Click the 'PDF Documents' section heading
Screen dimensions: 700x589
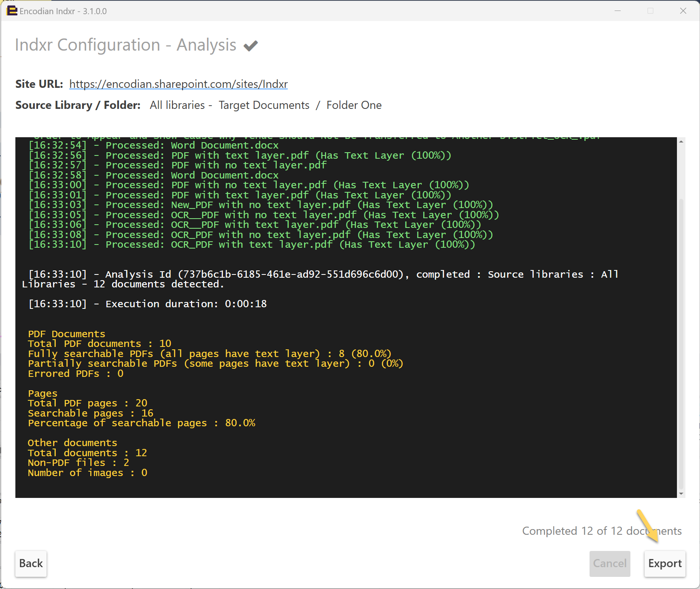(66, 334)
